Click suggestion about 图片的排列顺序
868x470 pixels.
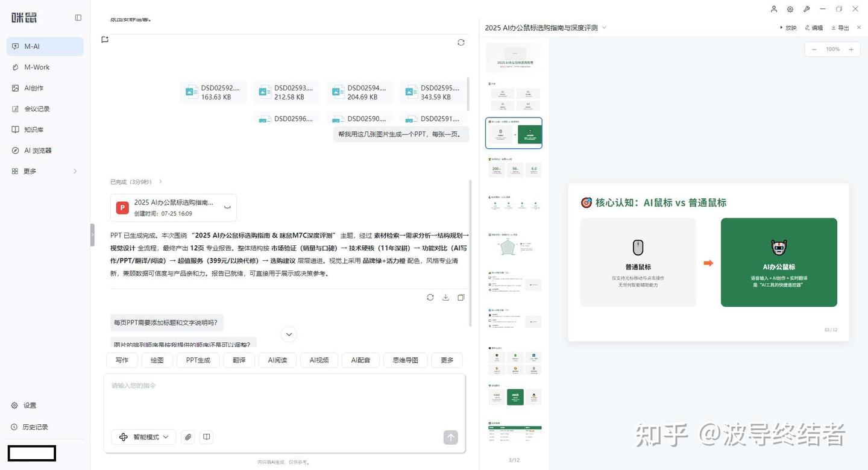[183, 343]
